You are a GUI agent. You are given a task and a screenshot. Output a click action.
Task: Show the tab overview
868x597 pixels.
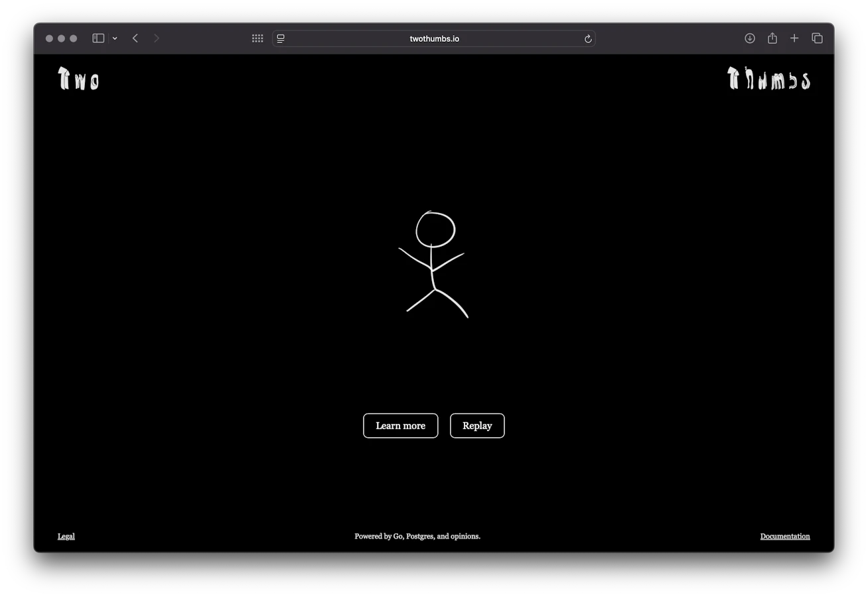point(818,38)
